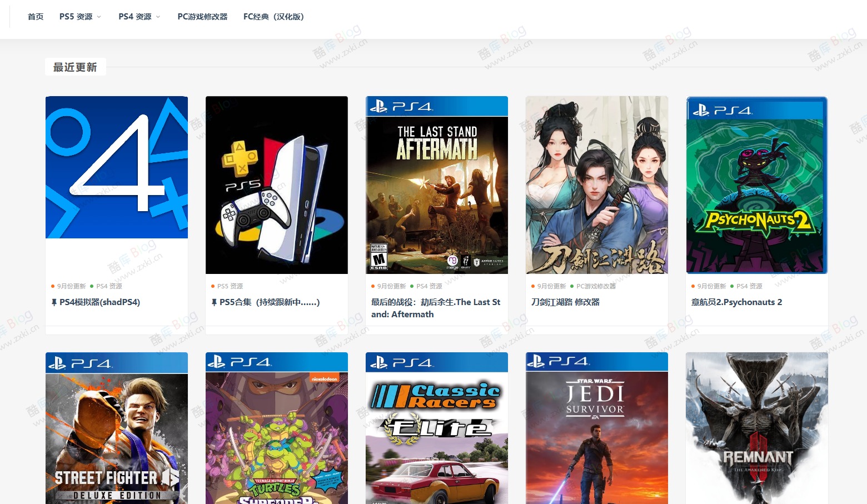Open the 刀剑江湖路 修改器 title link
The width and height of the screenshot is (867, 504).
[x=565, y=302]
